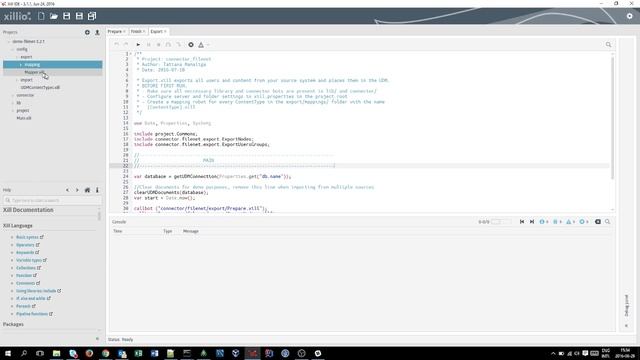Go forward in the Help panel
This screenshot has width=640, height=360.
pos(77,190)
